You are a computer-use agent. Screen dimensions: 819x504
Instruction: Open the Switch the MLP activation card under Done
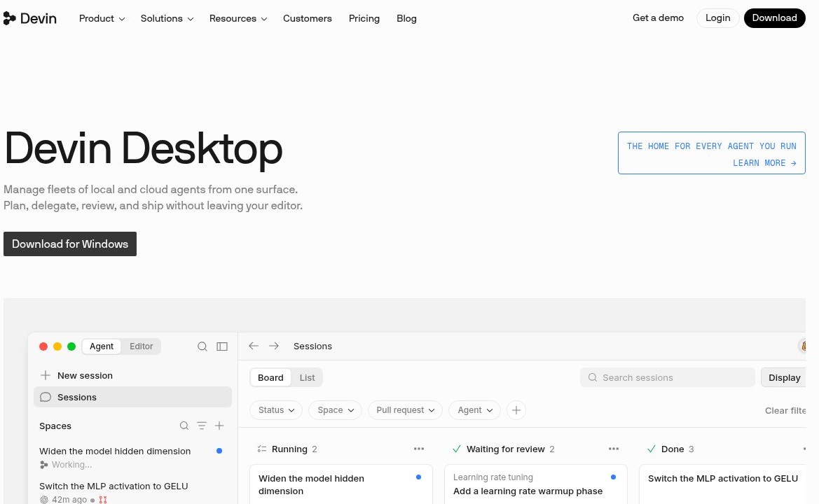click(x=723, y=484)
